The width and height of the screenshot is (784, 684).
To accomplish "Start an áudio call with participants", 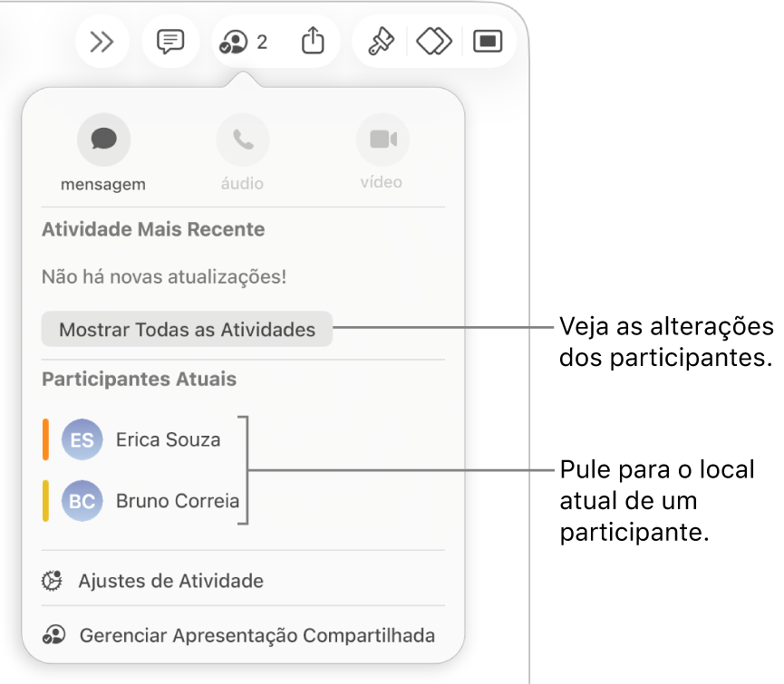I will click(242, 140).
